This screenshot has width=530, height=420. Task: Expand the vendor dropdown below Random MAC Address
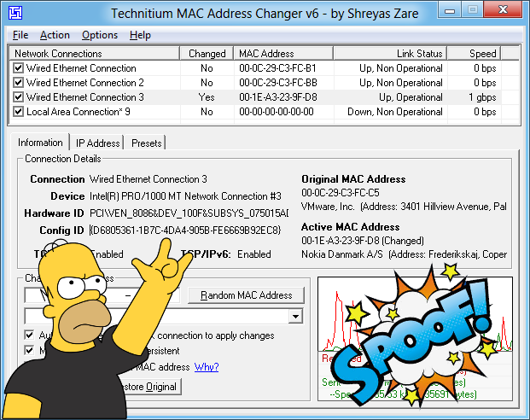[295, 317]
